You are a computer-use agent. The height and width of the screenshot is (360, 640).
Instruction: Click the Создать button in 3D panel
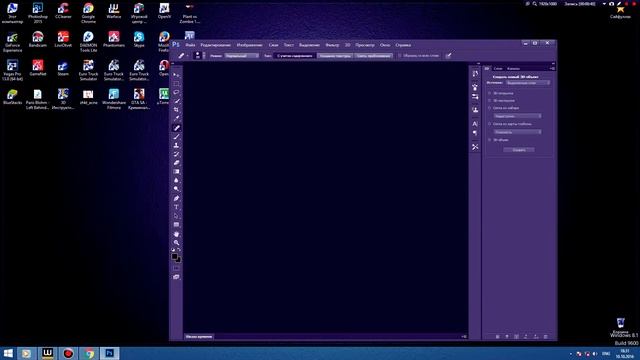(x=519, y=150)
